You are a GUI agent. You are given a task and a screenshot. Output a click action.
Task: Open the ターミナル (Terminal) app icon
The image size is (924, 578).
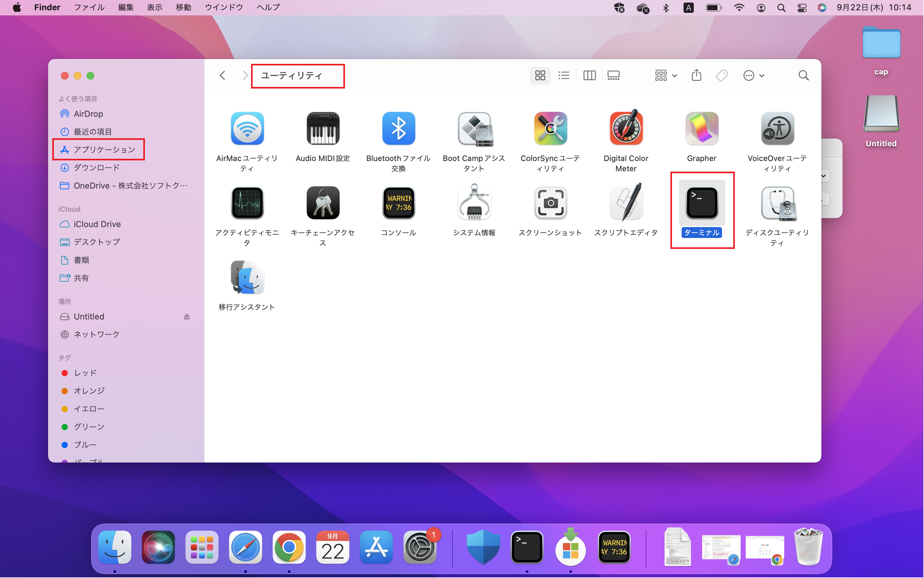tap(701, 203)
